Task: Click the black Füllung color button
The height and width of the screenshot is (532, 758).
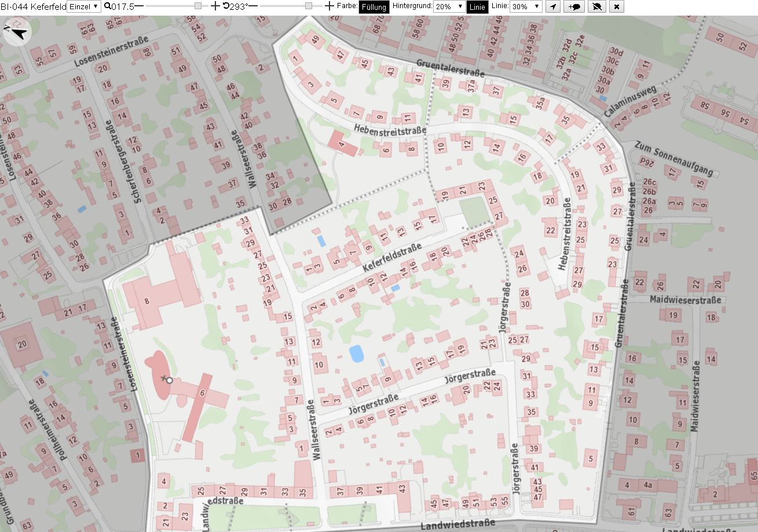Action: click(374, 7)
